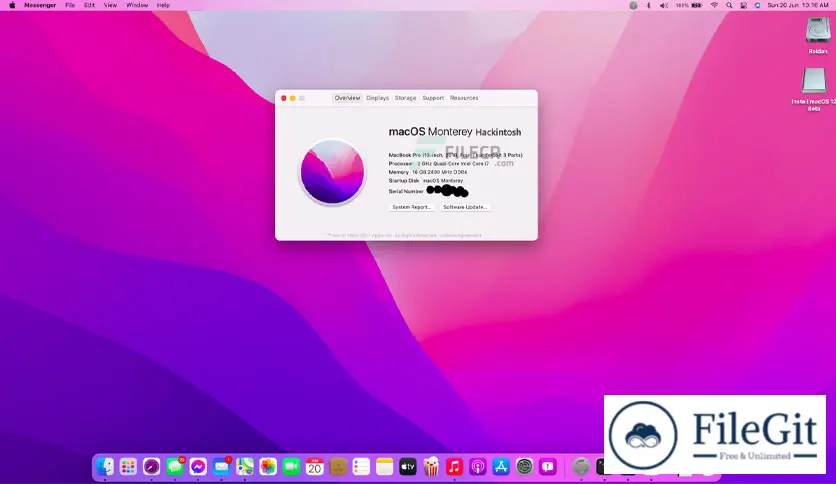Screen dimensions: 836x484
Task: Activate Siri from the menu bar
Action: (x=758, y=5)
